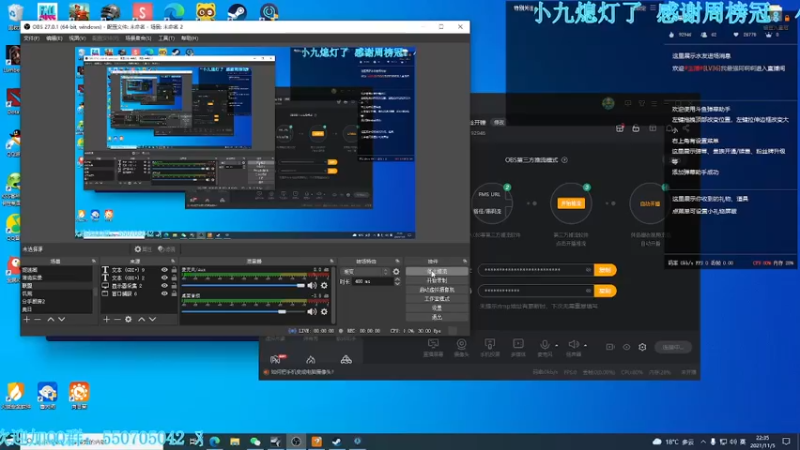800x450 pixels.
Task: Click camera icon in streaming assistant toolbar
Action: point(461,344)
